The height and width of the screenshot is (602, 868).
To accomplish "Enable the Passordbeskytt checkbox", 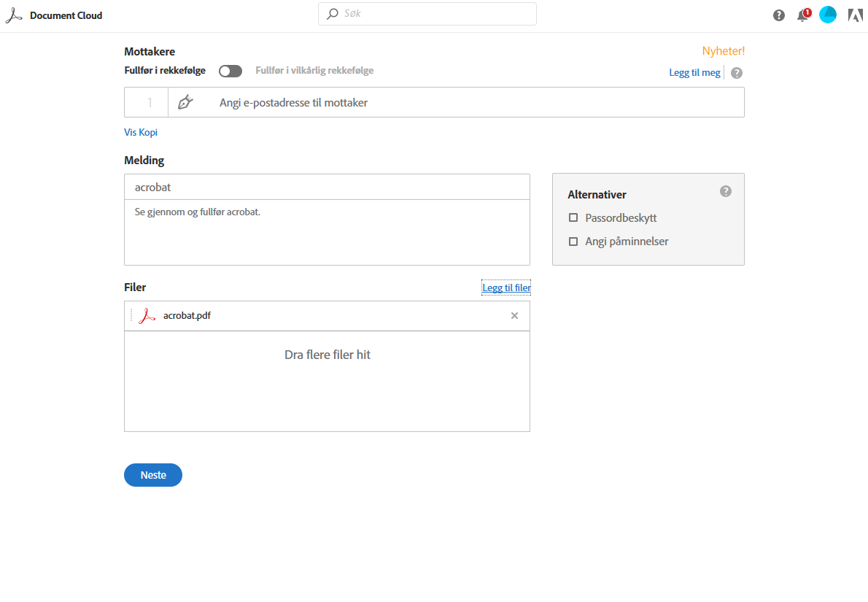I will [573, 218].
